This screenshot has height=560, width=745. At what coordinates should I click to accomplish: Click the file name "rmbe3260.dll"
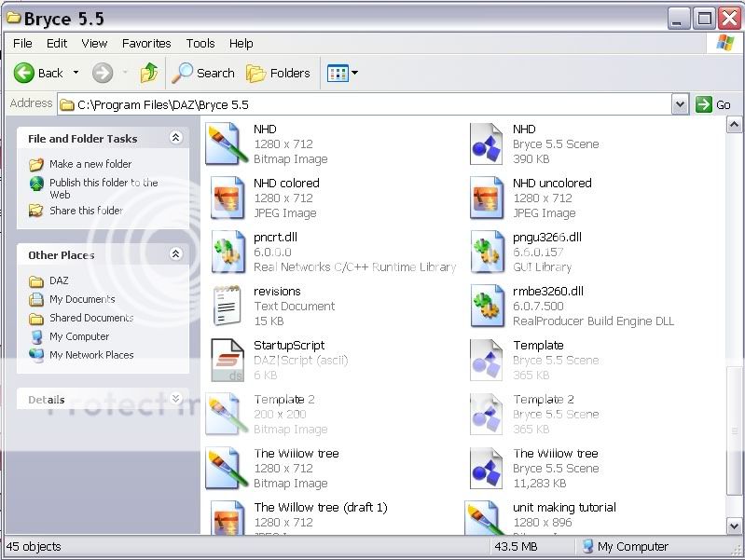(548, 291)
